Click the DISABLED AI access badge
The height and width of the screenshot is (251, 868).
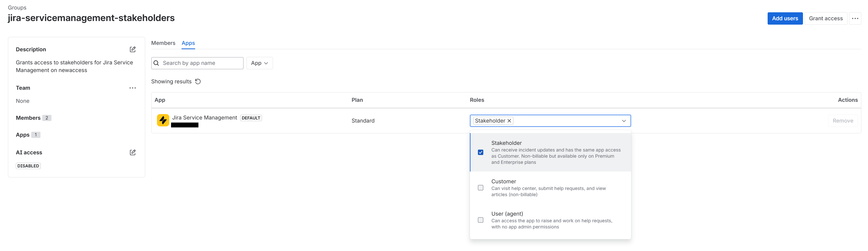(28, 166)
